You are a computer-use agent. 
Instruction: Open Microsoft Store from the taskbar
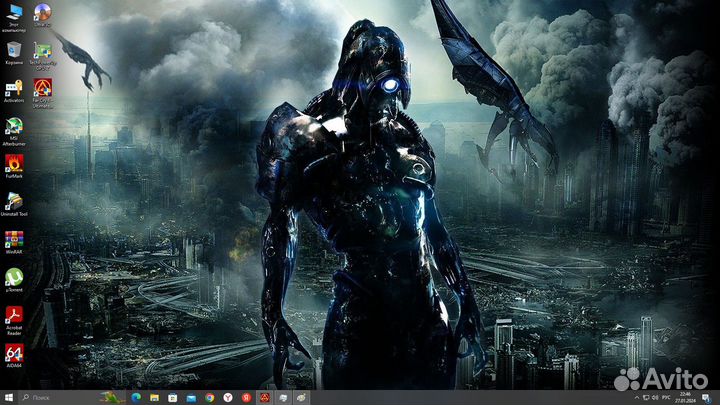click(x=173, y=398)
